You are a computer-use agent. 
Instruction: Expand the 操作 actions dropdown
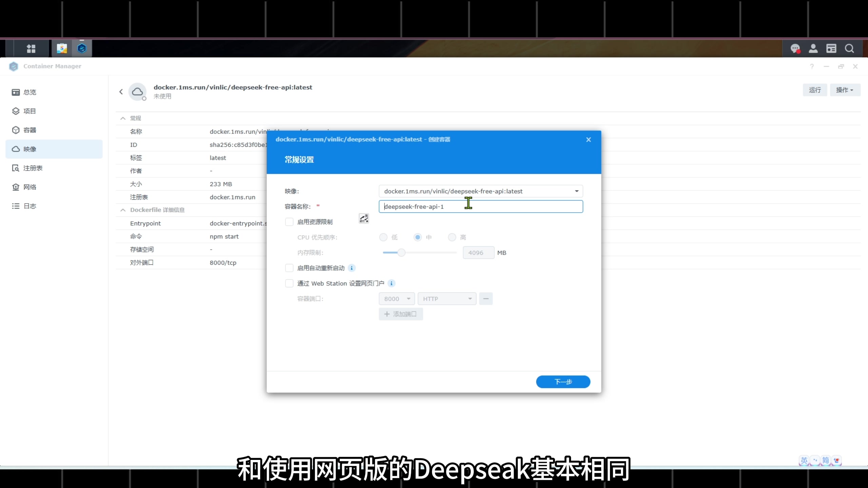tap(845, 90)
